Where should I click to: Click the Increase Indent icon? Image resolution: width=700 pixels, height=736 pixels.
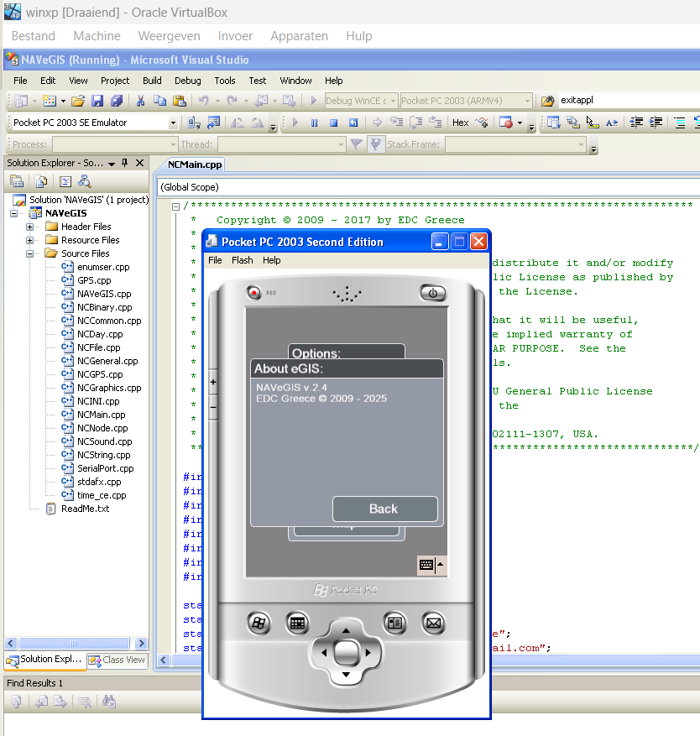click(656, 123)
